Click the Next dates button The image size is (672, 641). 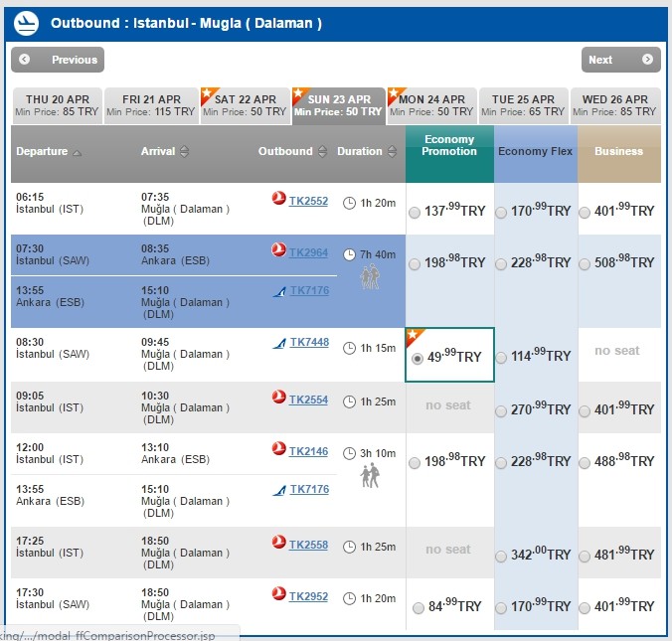point(620,60)
